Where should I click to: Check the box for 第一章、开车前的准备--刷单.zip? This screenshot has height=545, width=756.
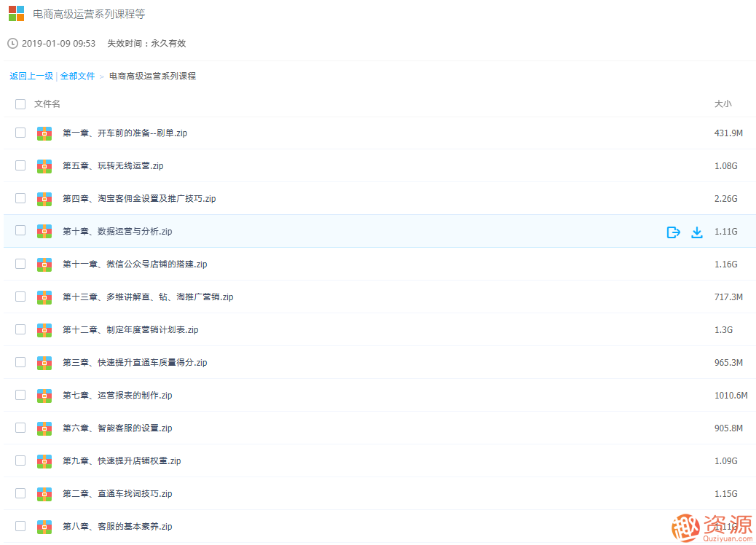(20, 133)
